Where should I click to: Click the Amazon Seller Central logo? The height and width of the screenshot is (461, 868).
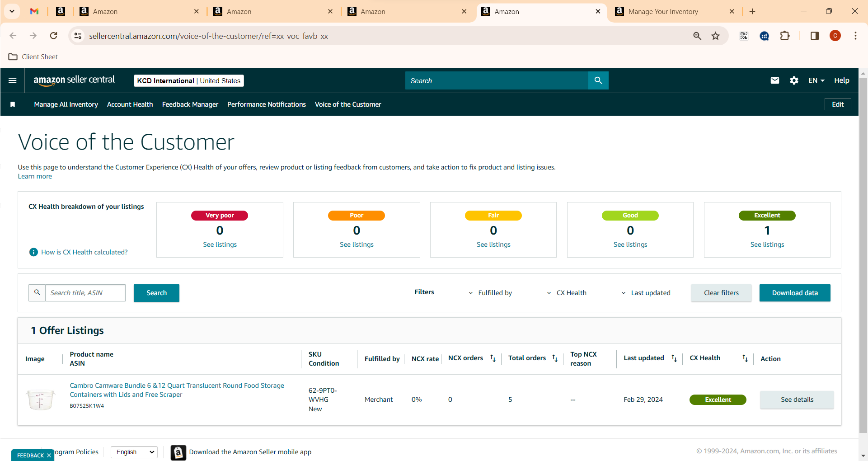(x=74, y=80)
